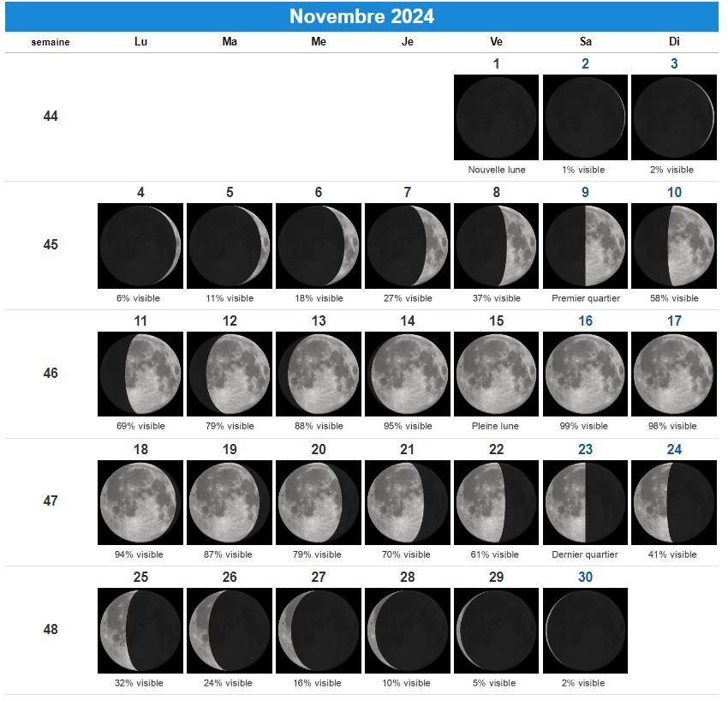
Task: Click the 10% visible moon on November 28
Action: 407,631
